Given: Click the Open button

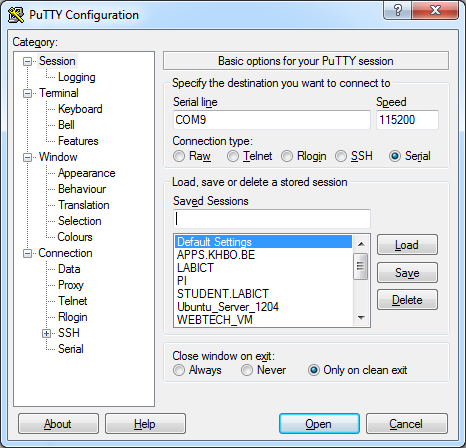Looking at the screenshot, I should [x=319, y=424].
